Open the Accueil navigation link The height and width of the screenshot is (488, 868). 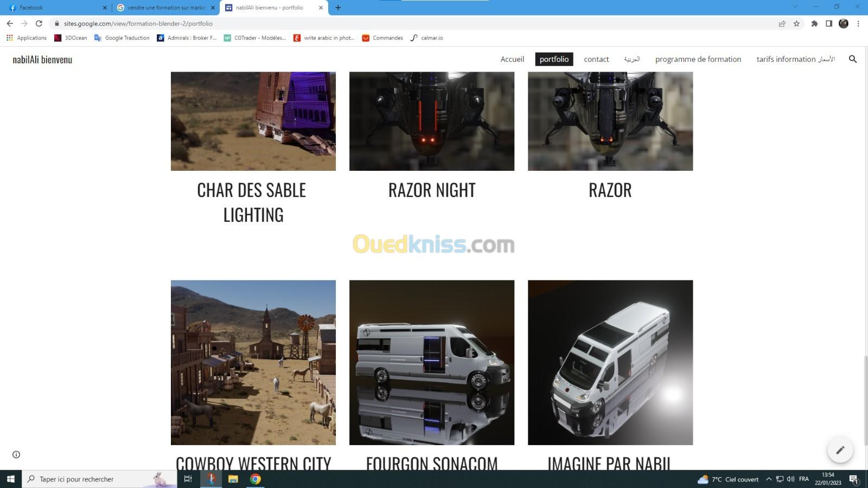click(x=512, y=59)
